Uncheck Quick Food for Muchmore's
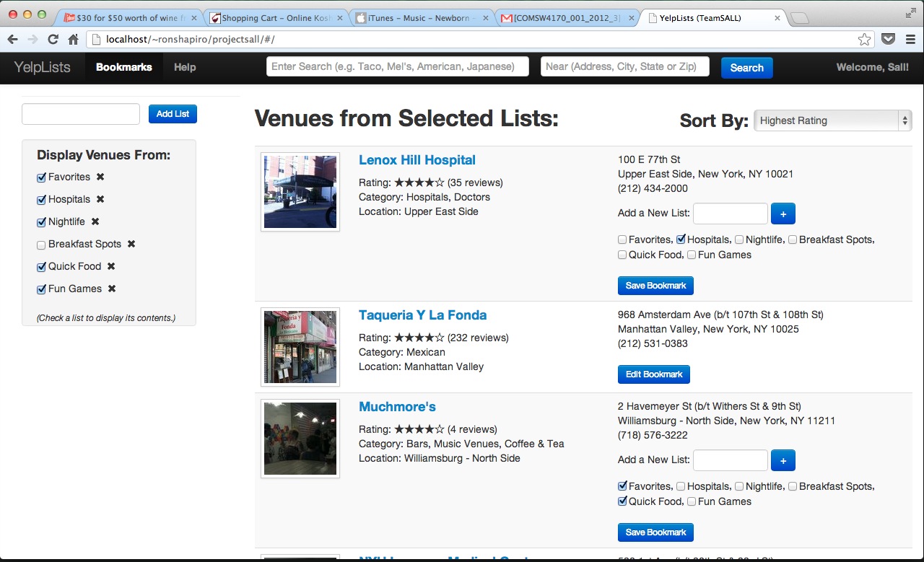This screenshot has width=924, height=562. (x=622, y=501)
